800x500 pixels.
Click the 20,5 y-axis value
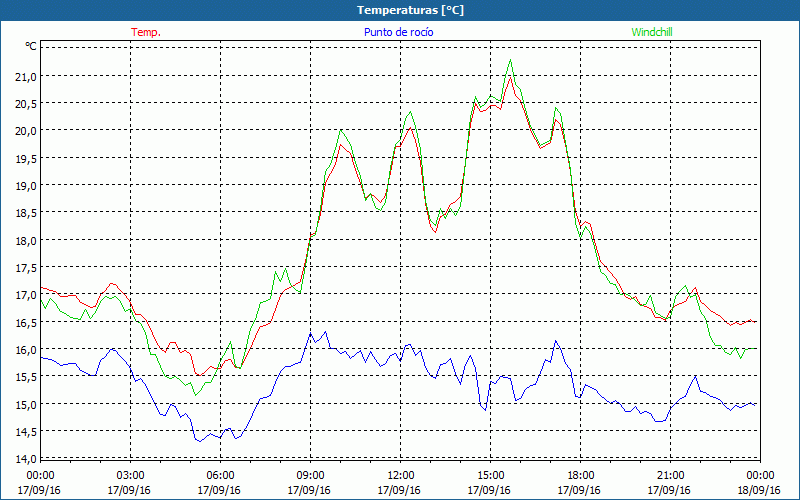(27, 104)
